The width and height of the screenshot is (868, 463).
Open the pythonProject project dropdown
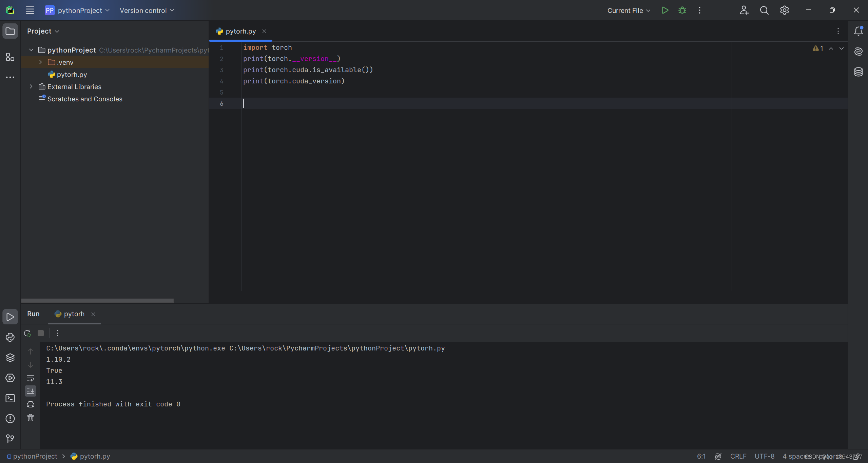tap(77, 10)
